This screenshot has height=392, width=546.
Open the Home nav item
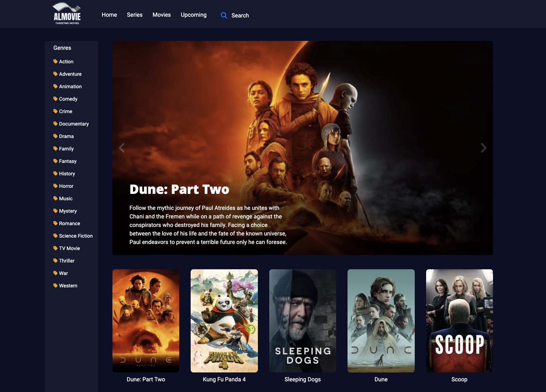tap(109, 15)
